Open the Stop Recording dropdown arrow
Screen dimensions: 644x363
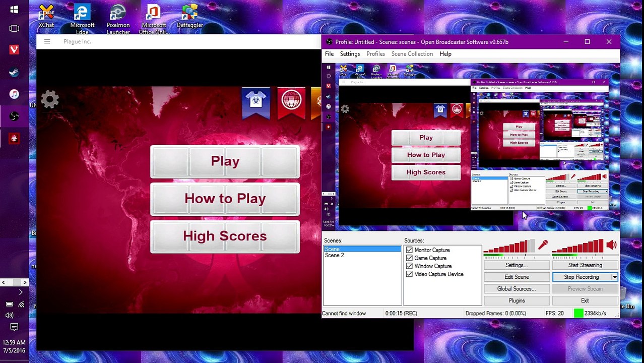(x=614, y=277)
